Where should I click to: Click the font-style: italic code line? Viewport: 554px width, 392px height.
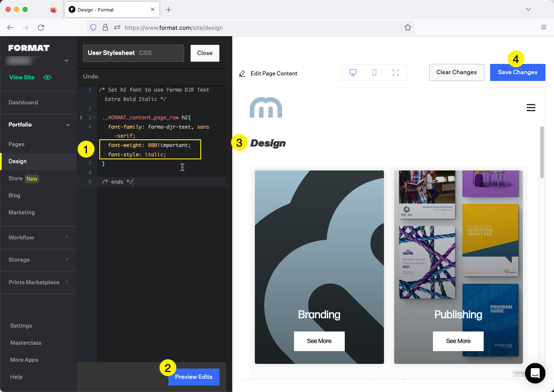pyautogui.click(x=137, y=155)
